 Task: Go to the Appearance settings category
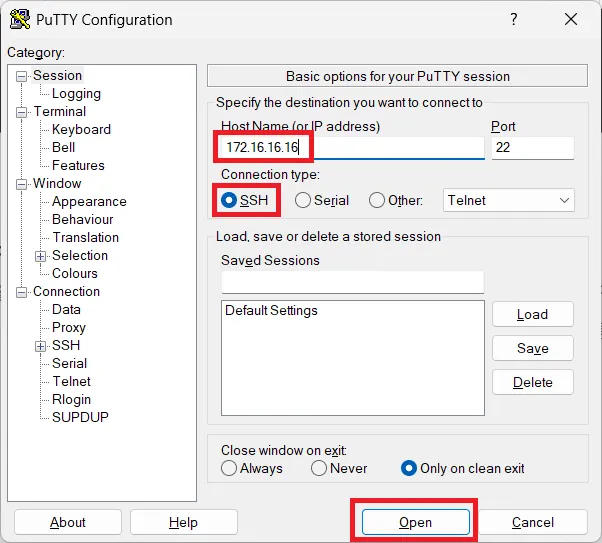89,201
